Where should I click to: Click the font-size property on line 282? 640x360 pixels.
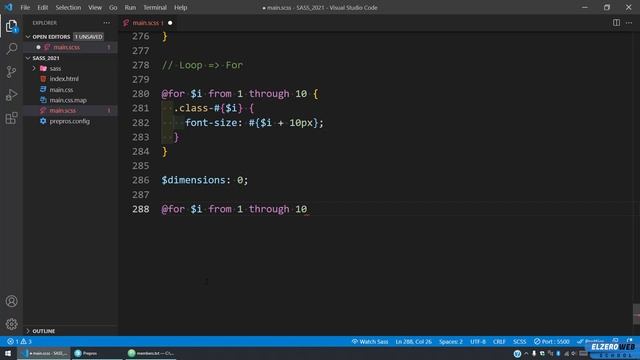click(x=211, y=123)
